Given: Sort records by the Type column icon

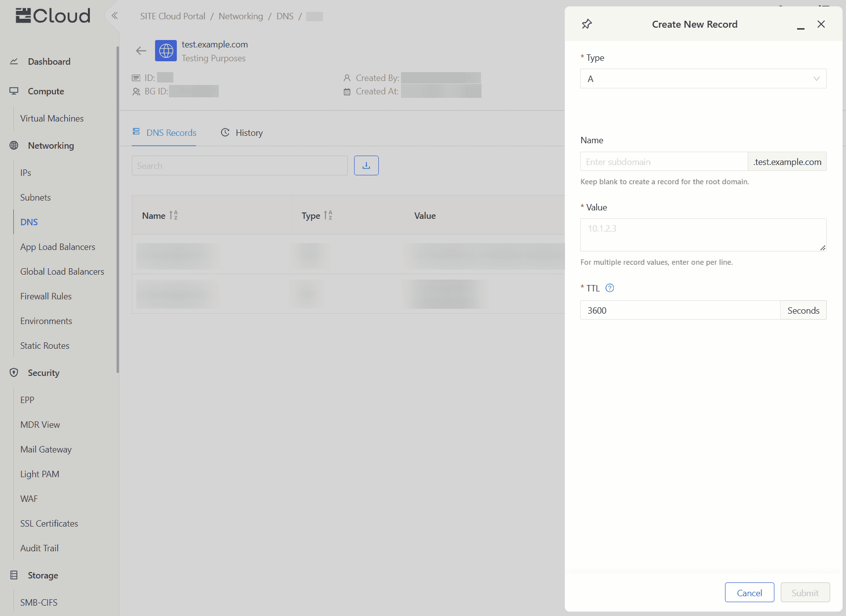Looking at the screenshot, I should 328,215.
